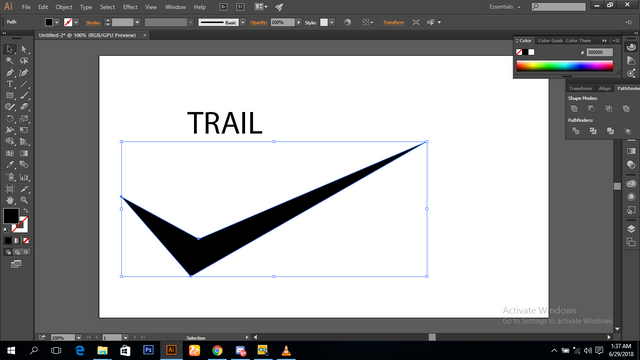Select the Type tool
The width and height of the screenshot is (640, 360).
pos(10,84)
